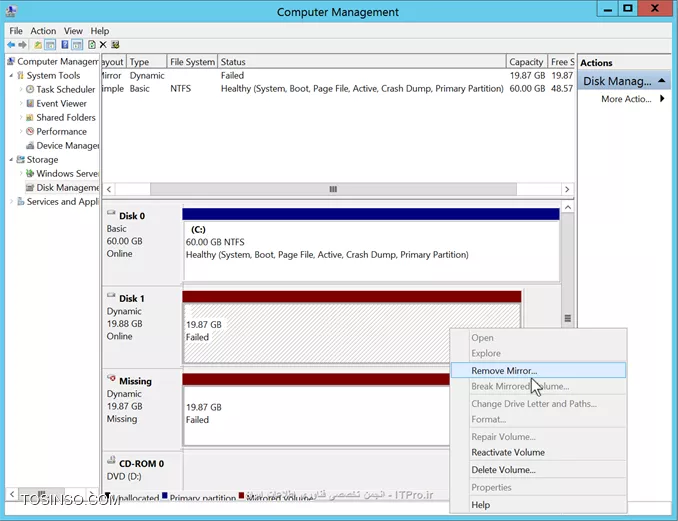Image resolution: width=678 pixels, height=521 pixels.
Task: Click the Windows Server Backup icon
Action: tap(30, 173)
